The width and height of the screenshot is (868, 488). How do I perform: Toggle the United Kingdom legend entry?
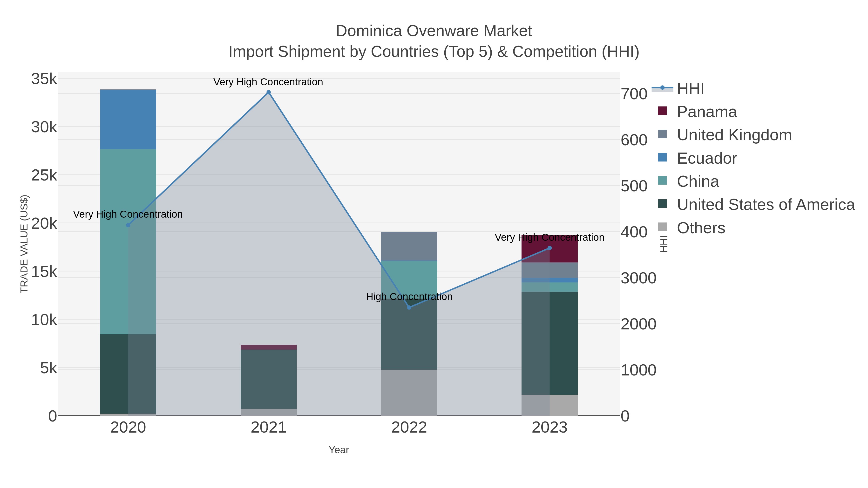point(725,135)
